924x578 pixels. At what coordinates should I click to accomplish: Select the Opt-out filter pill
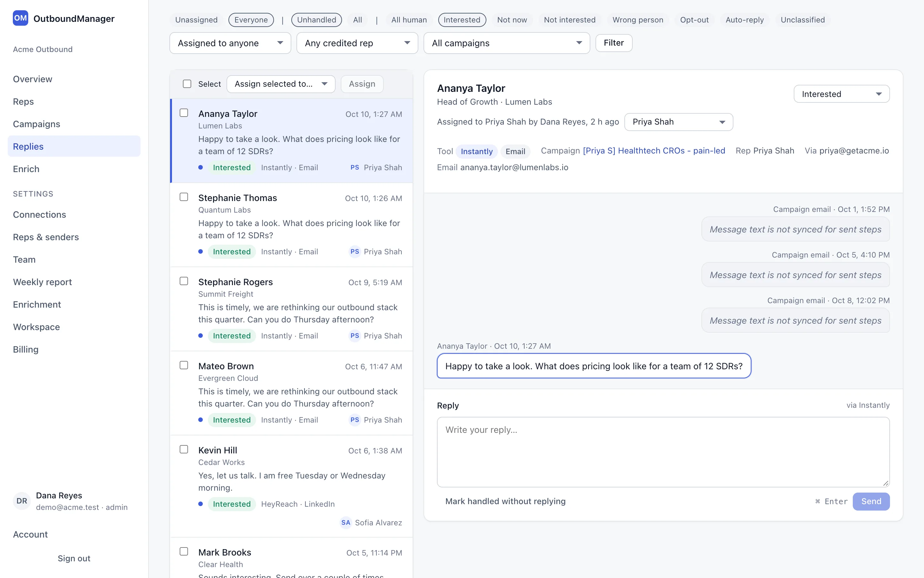pos(694,20)
